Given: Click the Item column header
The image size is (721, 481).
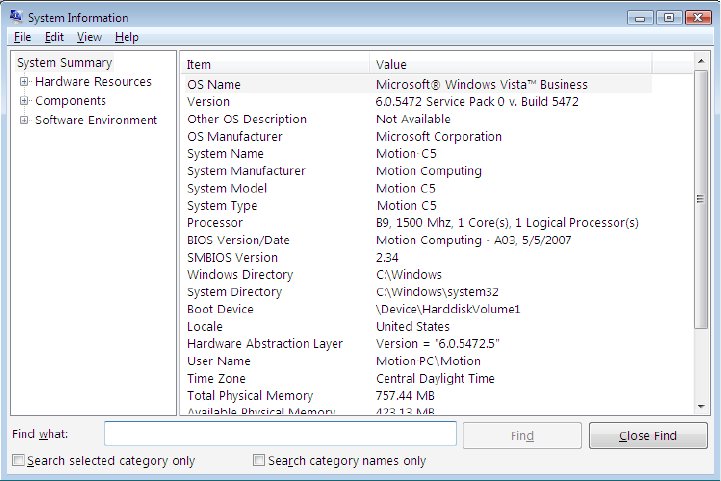Looking at the screenshot, I should coord(275,64).
